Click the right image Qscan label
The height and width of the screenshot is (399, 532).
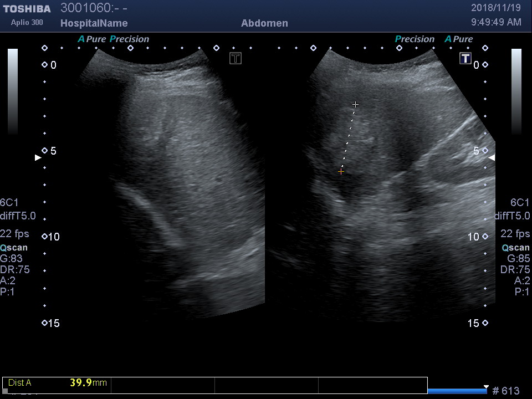(516, 248)
